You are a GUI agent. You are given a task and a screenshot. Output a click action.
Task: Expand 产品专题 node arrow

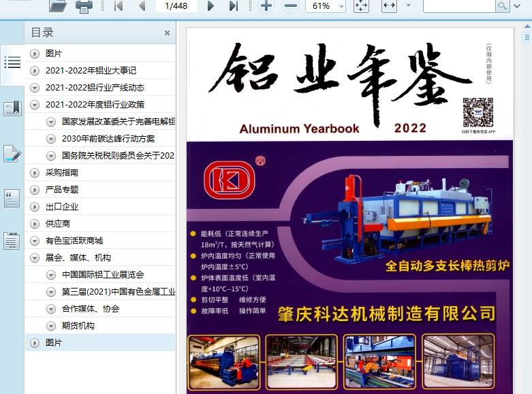click(35, 190)
